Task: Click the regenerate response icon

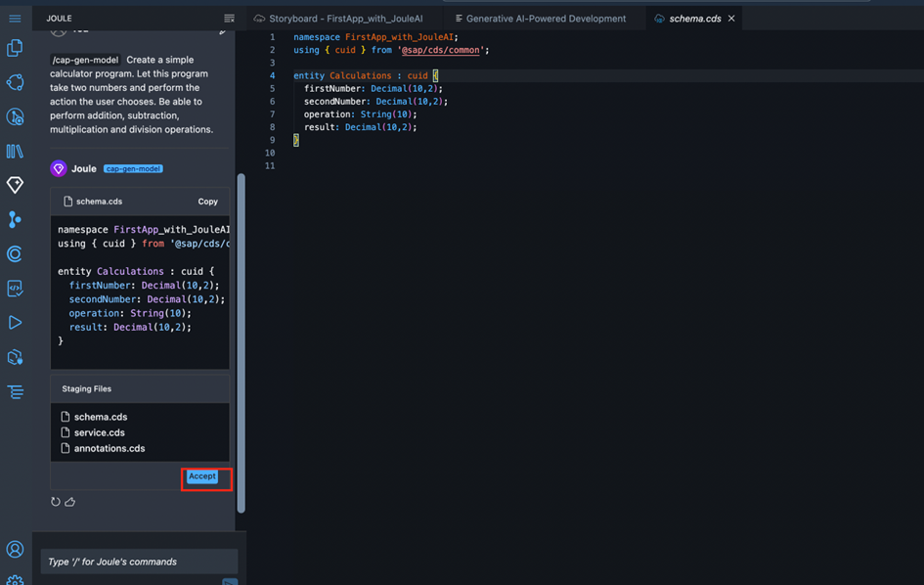Action: (56, 502)
